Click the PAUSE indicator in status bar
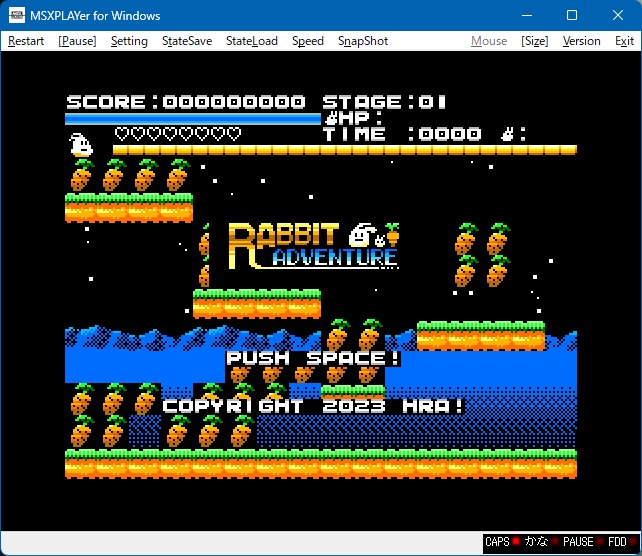 point(582,542)
